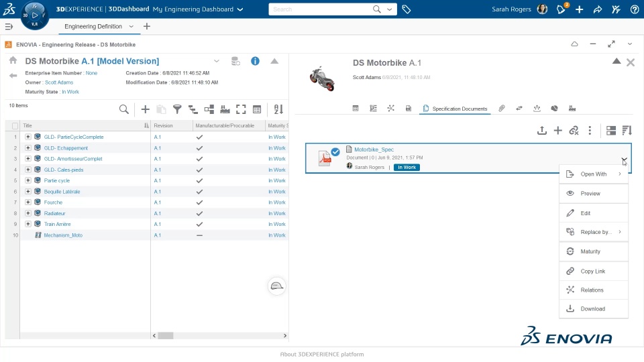Open the Sarah Rogers profile avatar
The height and width of the screenshot is (362, 644).
point(542,9)
